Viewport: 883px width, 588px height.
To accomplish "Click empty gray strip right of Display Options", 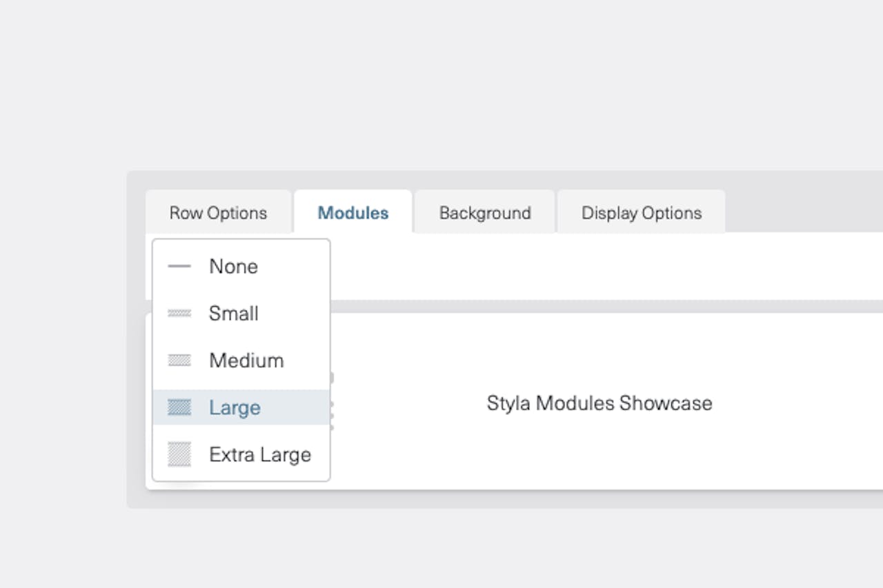I will click(x=800, y=210).
